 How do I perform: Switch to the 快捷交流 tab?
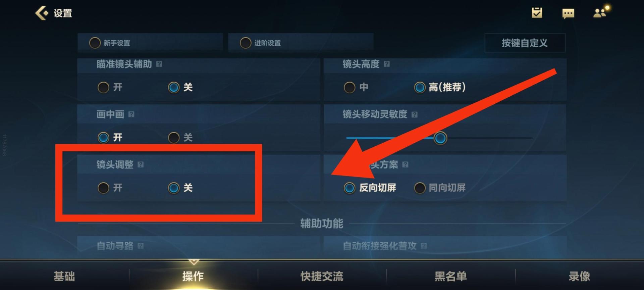[322, 276]
